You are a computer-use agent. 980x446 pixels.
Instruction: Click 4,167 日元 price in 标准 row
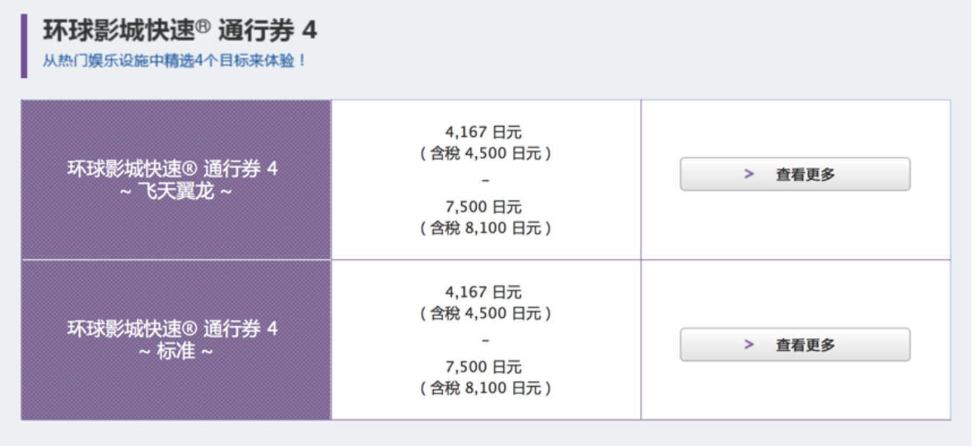click(483, 293)
